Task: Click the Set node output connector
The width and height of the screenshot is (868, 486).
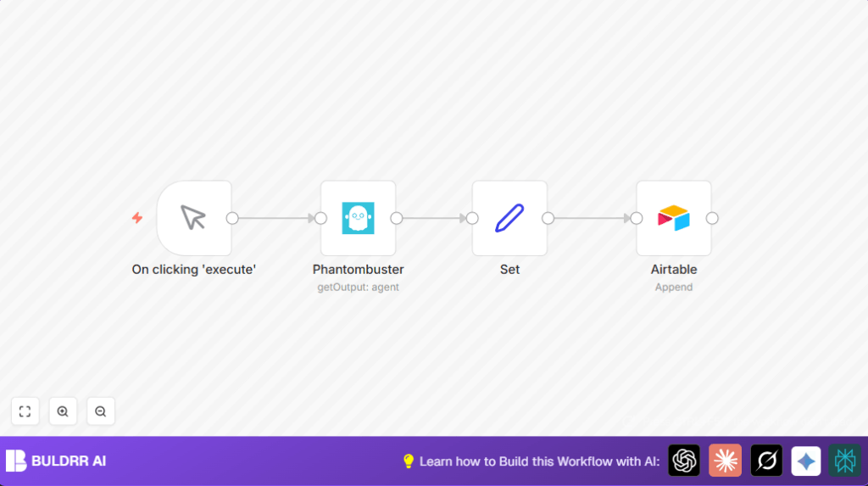Action: 548,218
